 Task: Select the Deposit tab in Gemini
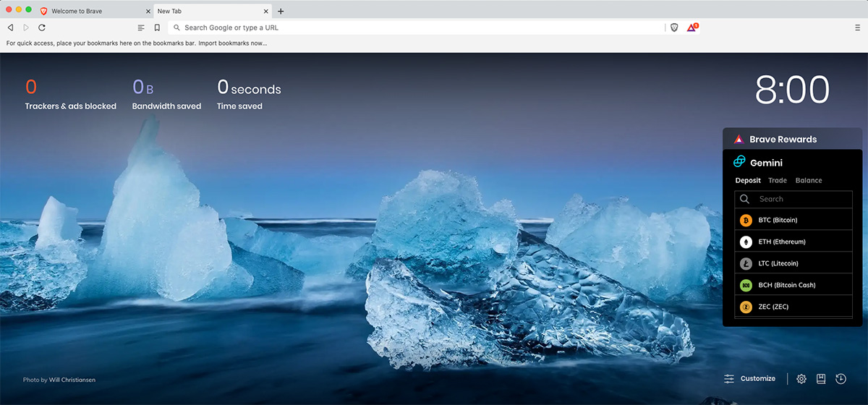click(748, 181)
